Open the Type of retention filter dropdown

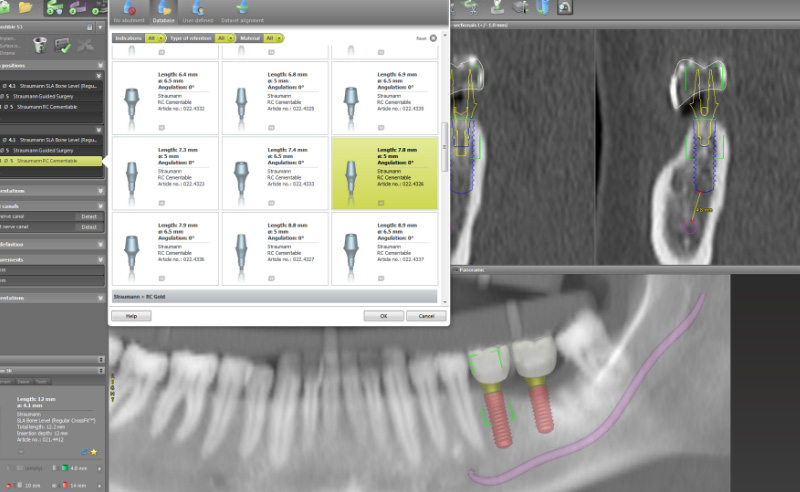pyautogui.click(x=225, y=38)
